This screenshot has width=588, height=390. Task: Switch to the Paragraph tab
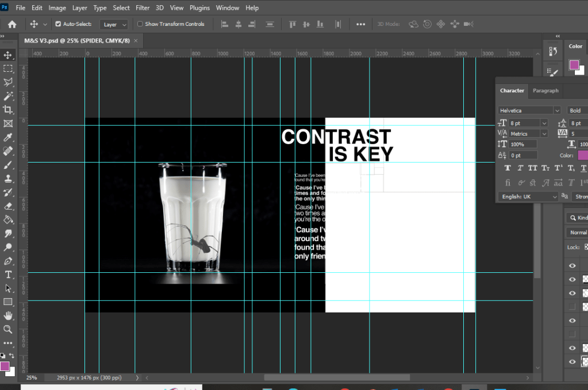click(545, 91)
